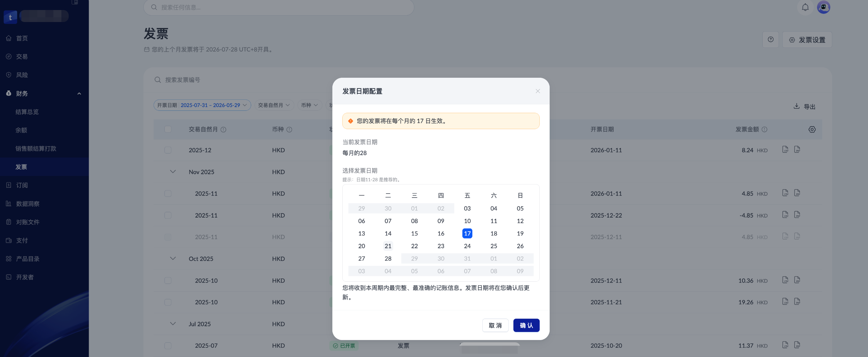868x357 pixels.
Task: Open table column settings gear icon
Action: tap(812, 129)
